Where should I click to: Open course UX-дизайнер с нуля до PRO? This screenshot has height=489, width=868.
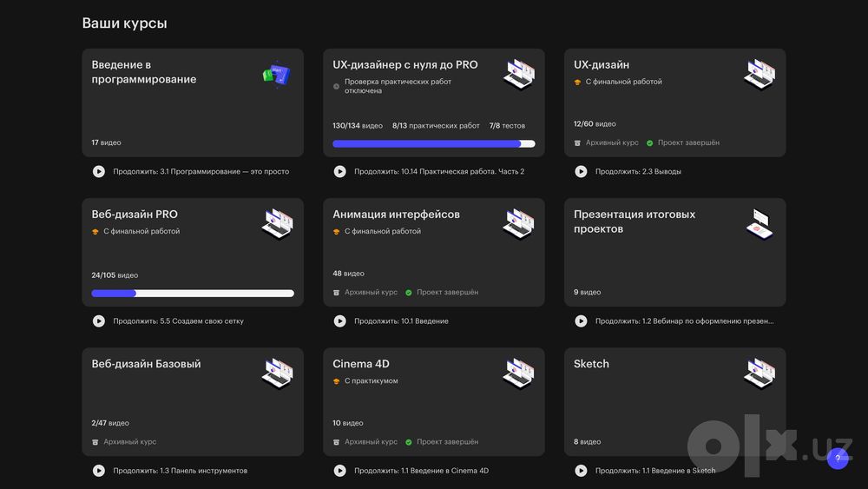tap(405, 65)
